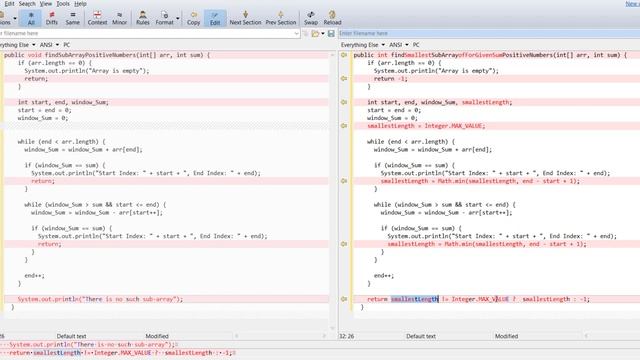Click highlighted 'smallestLength' word in right return line
The width and height of the screenshot is (640, 360).
pos(414,299)
